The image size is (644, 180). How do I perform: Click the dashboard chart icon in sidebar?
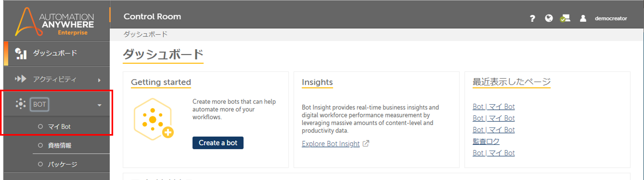(21, 53)
